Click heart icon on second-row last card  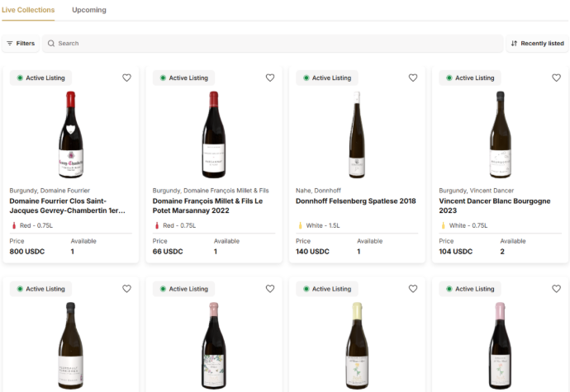coord(556,289)
